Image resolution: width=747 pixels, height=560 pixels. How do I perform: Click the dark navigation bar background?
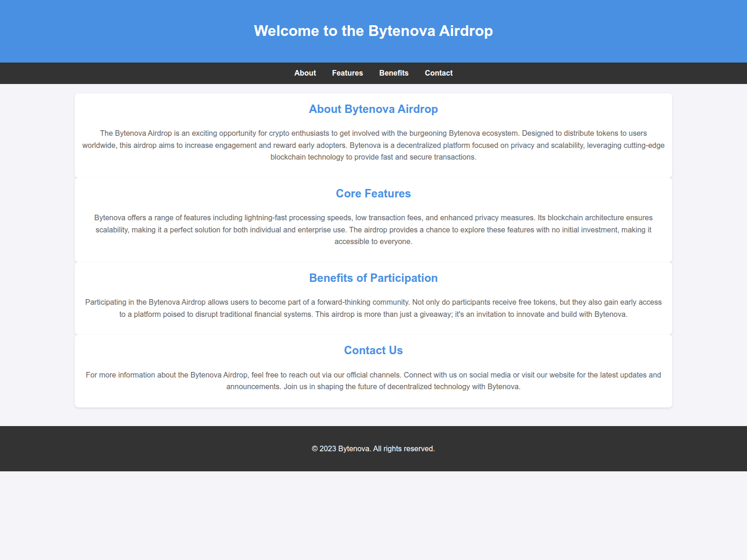tap(140, 73)
